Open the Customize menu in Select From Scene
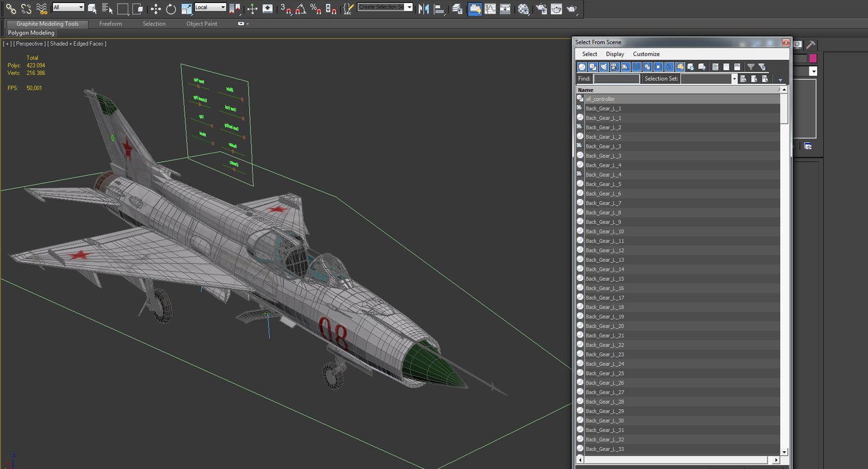This screenshot has width=868, height=469. point(646,54)
